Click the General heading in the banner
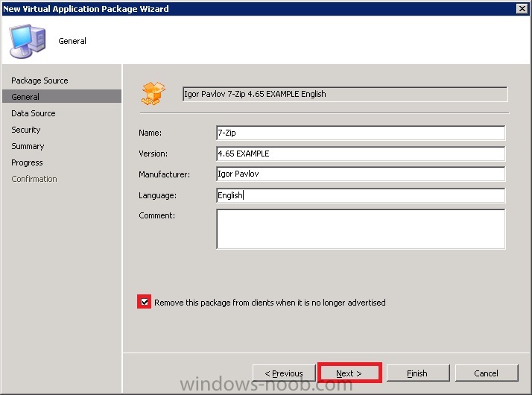Image resolution: width=532 pixels, height=395 pixels. 72,41
